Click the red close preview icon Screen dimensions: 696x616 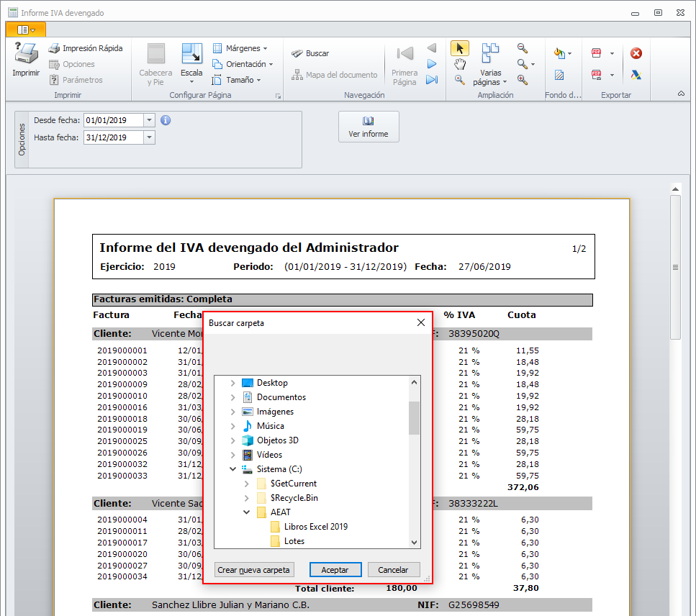click(636, 53)
